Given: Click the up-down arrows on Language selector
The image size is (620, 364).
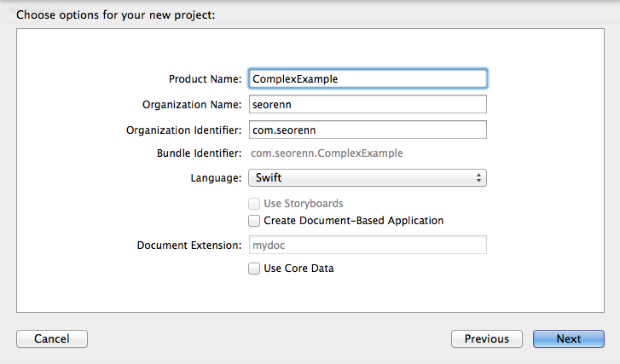Looking at the screenshot, I should tap(478, 178).
